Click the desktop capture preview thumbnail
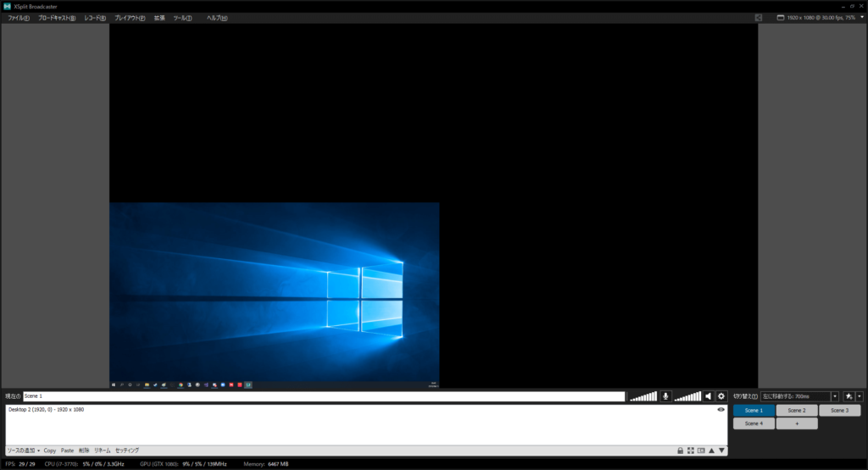This screenshot has height=470, width=868. [274, 296]
